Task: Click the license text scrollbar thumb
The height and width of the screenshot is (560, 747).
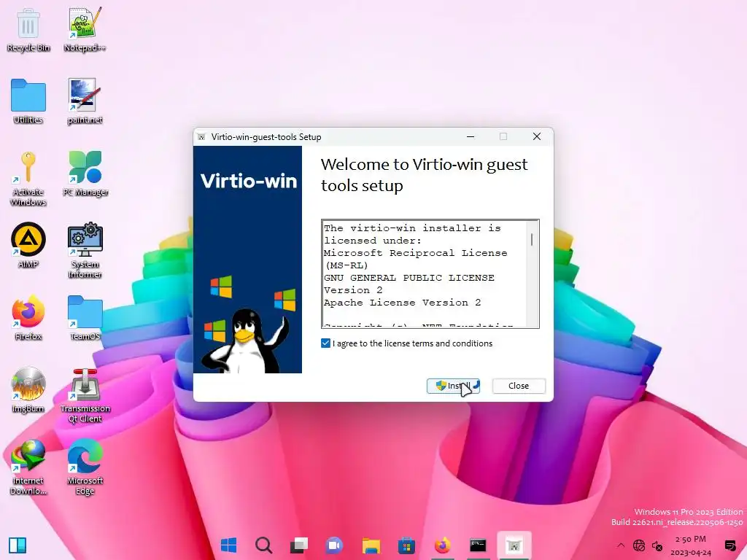Action: pyautogui.click(x=532, y=239)
